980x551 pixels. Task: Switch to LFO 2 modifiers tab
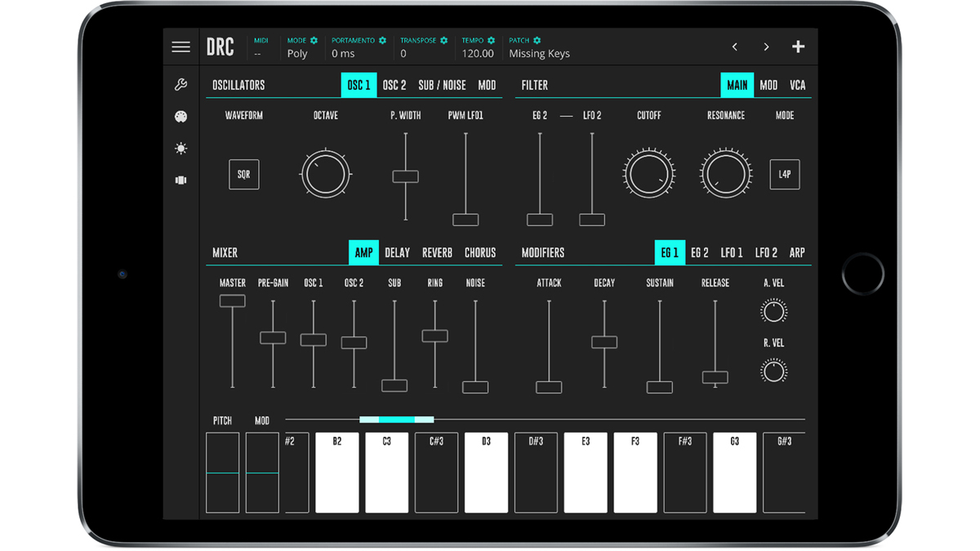pos(766,253)
